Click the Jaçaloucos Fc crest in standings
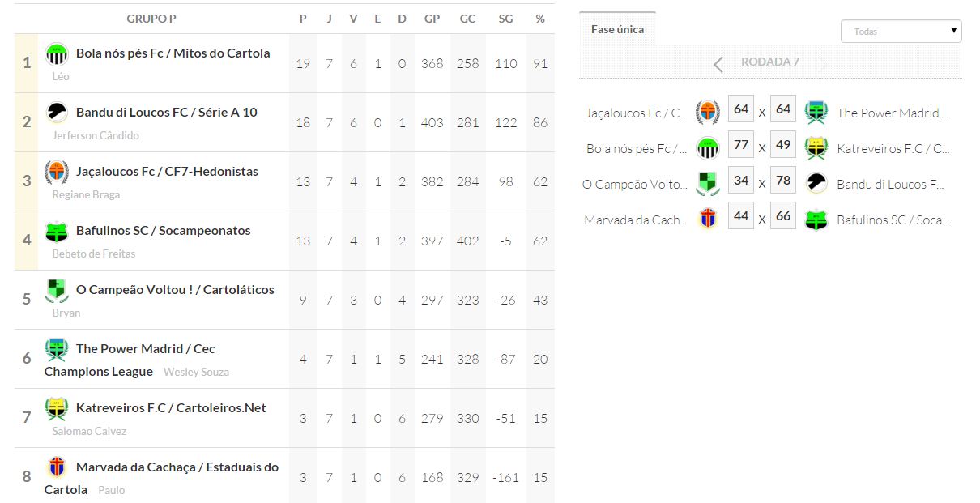The width and height of the screenshot is (980, 503). point(57,172)
